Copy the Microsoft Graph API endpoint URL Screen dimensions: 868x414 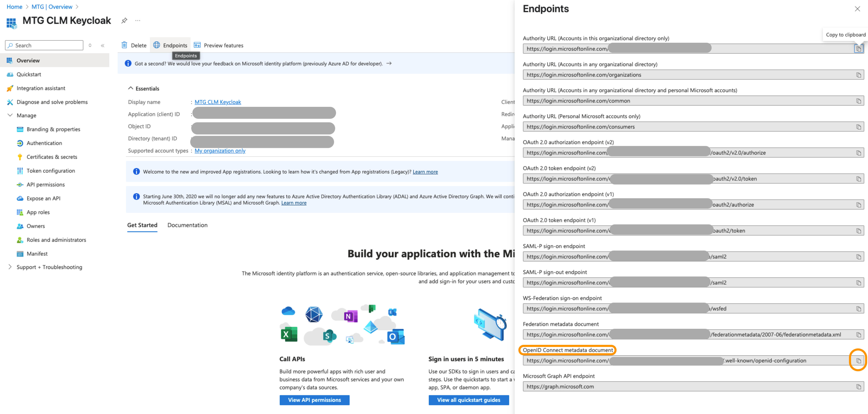coord(858,386)
